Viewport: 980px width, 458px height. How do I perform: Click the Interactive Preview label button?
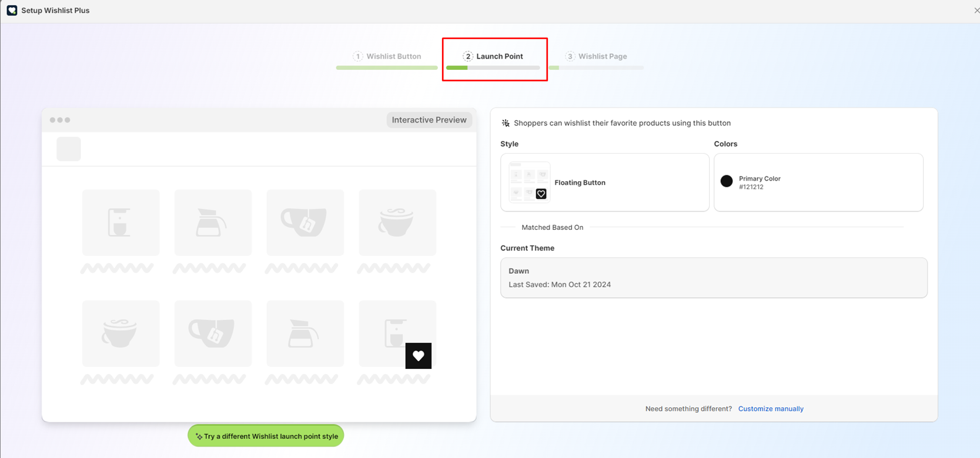coord(429,120)
